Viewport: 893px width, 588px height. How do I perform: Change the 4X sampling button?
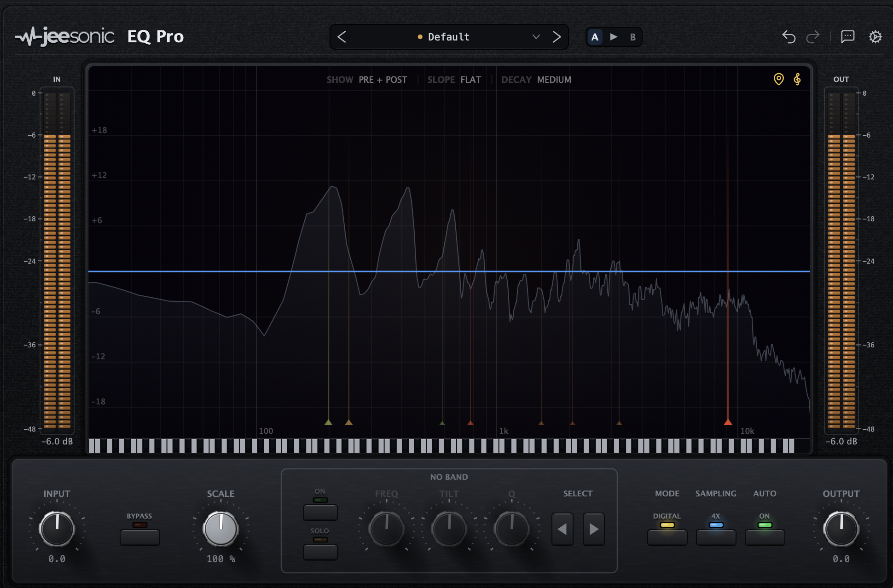[x=716, y=537]
